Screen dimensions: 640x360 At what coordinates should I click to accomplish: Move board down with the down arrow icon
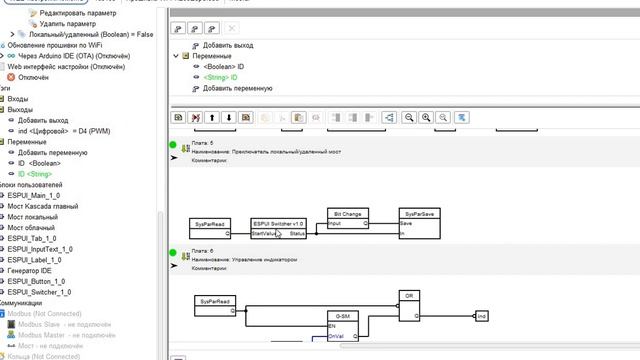pyautogui.click(x=229, y=118)
